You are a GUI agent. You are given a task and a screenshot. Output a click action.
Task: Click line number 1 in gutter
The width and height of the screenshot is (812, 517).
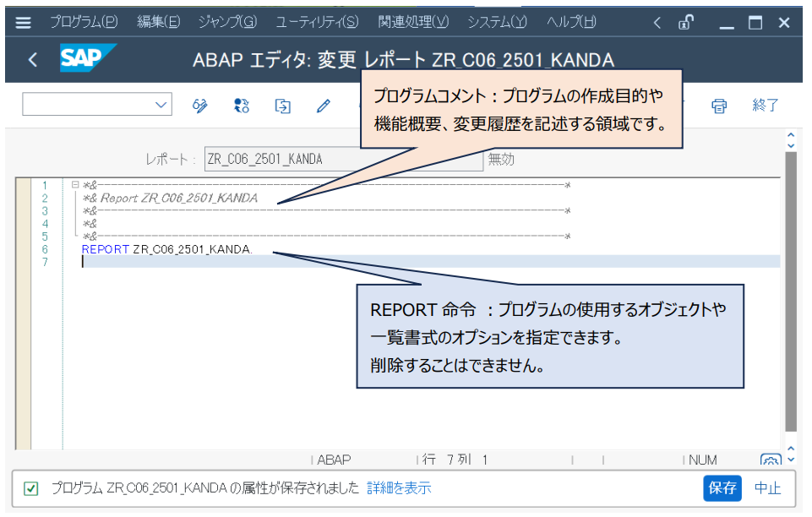(45, 185)
